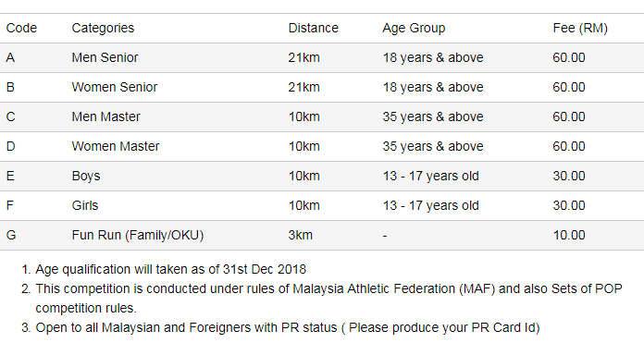Select the Women Master category cell
644x343 pixels.
(x=115, y=146)
